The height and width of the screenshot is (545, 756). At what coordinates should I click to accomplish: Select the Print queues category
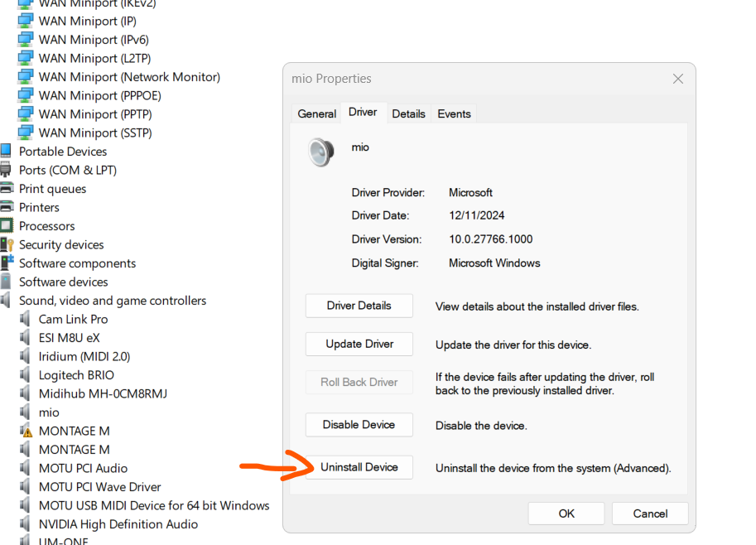pos(52,189)
